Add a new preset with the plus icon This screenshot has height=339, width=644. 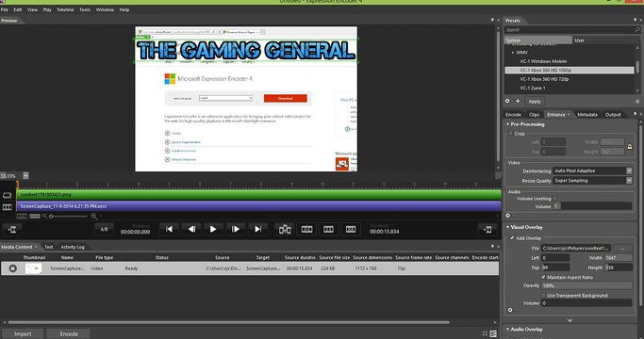point(518,101)
